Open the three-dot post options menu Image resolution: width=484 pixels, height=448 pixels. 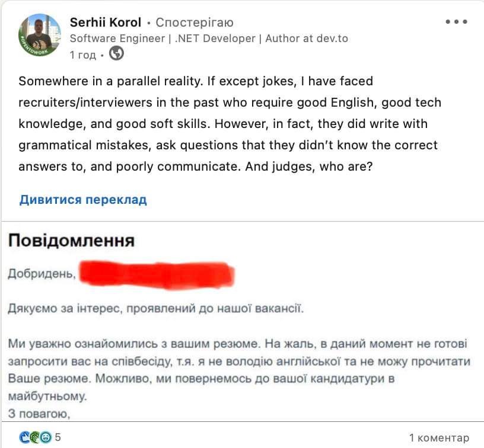[x=456, y=23]
